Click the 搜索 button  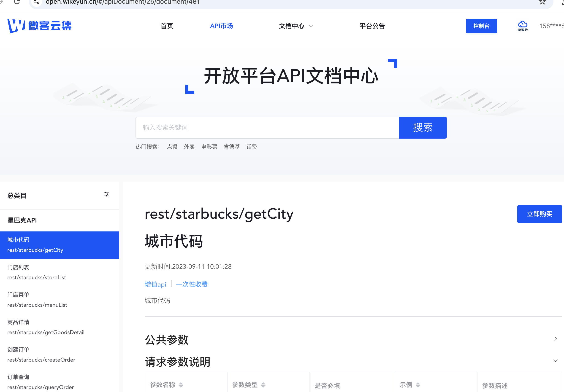click(x=423, y=128)
